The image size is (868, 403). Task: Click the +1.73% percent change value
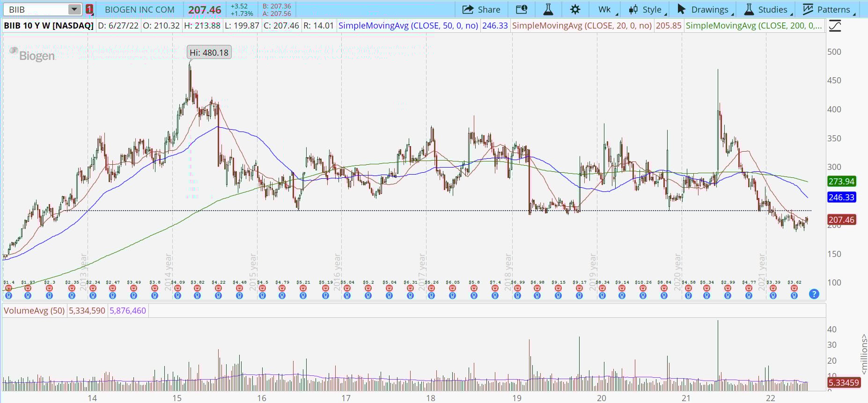coord(242,14)
